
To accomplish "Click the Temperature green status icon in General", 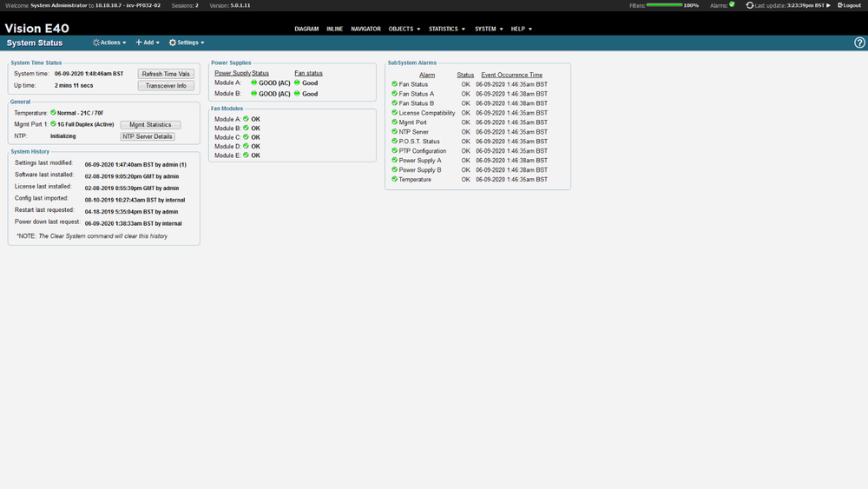I will click(x=53, y=112).
